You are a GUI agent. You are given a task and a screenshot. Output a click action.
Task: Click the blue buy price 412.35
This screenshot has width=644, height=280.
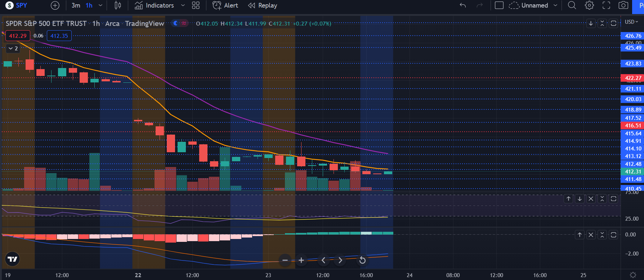pos(59,36)
